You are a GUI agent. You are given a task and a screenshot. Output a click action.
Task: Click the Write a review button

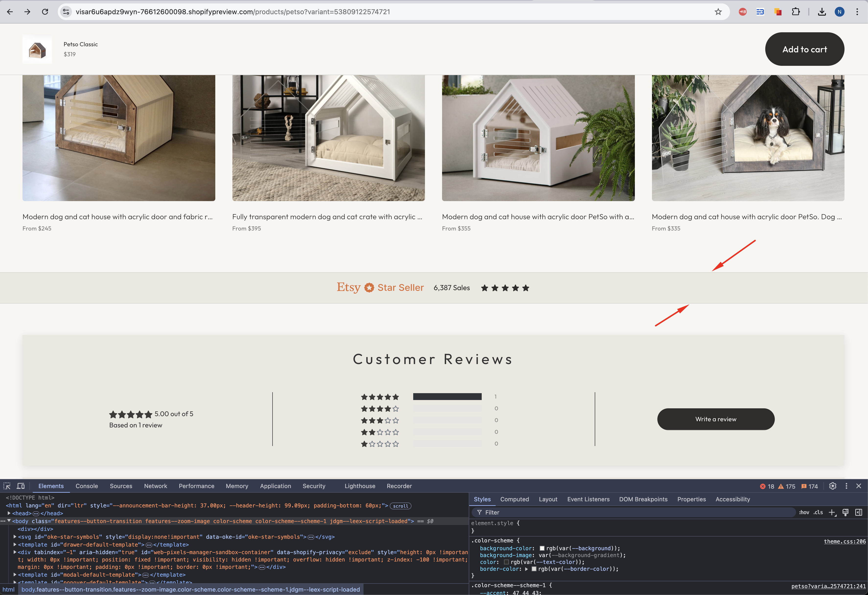(716, 419)
